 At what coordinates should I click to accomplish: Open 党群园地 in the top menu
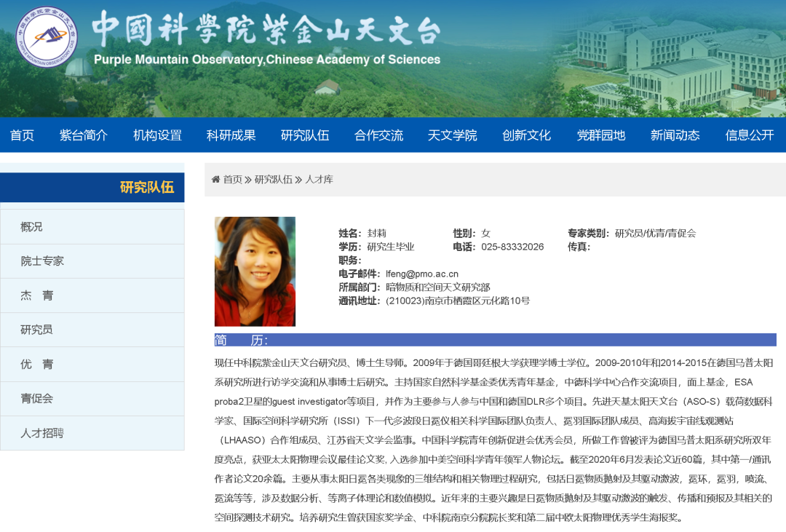[600, 135]
